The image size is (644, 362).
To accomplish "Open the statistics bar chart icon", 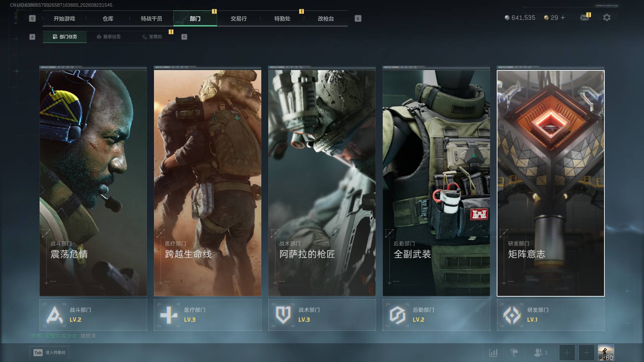I will click(493, 353).
